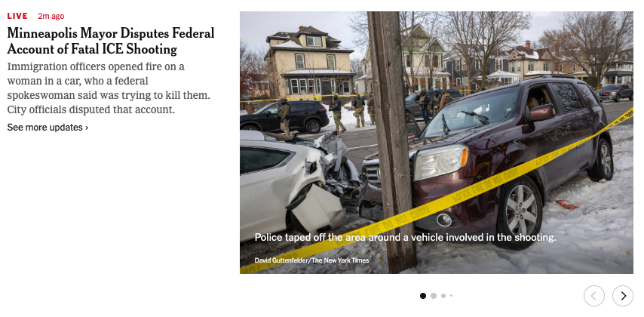This screenshot has width=644, height=317.
Task: Select the third carousel dot indicator
Action: [x=443, y=296]
